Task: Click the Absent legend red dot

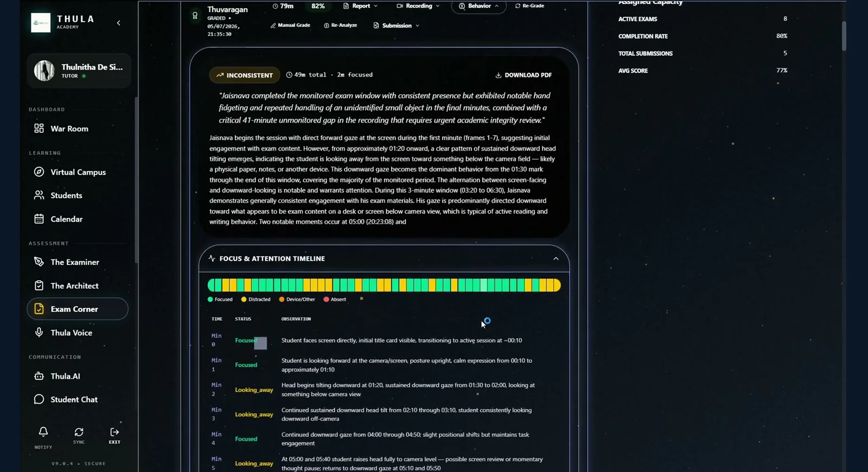Action: 326,299
